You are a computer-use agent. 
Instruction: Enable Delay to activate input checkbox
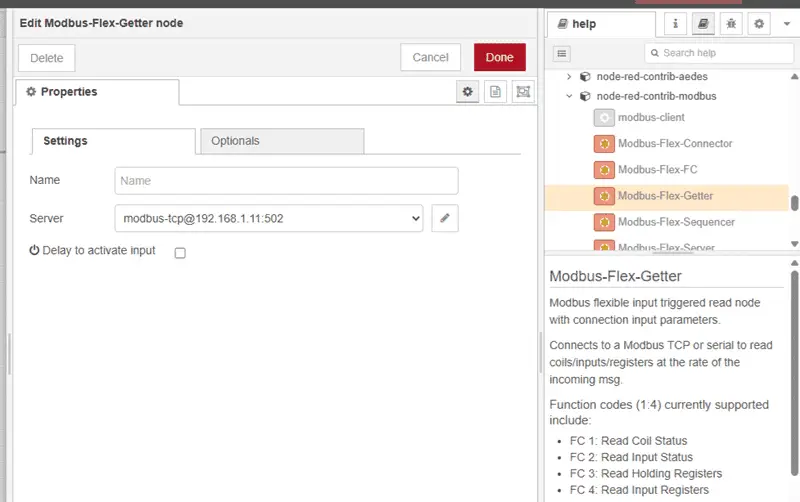click(180, 253)
